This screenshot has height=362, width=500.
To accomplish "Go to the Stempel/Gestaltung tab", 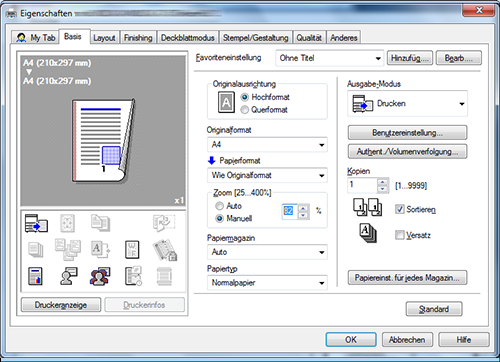I will [255, 38].
